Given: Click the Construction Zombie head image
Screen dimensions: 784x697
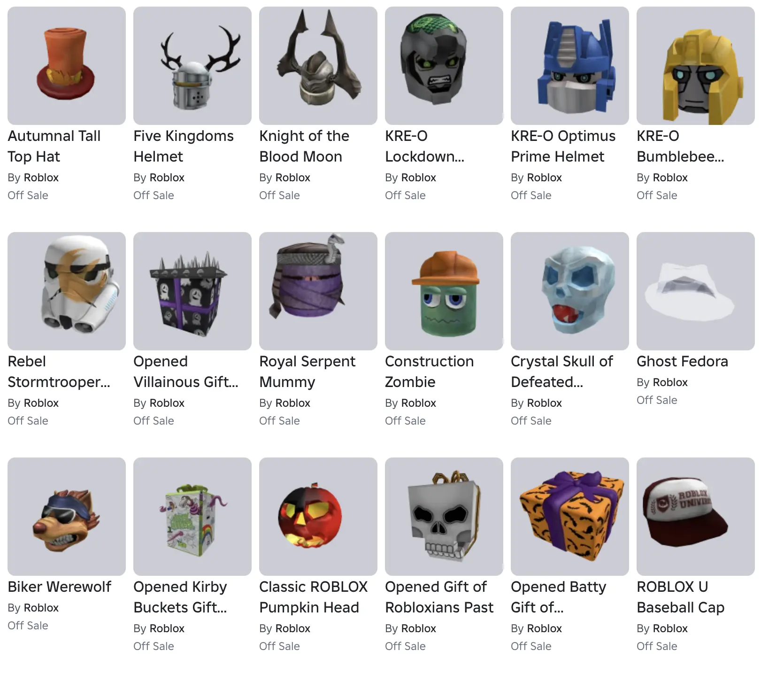Looking at the screenshot, I should [x=444, y=291].
